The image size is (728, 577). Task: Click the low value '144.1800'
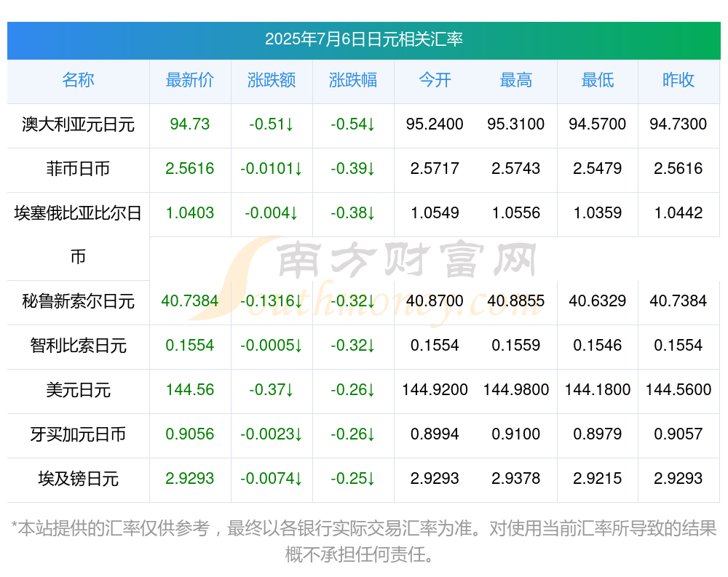pyautogui.click(x=598, y=389)
